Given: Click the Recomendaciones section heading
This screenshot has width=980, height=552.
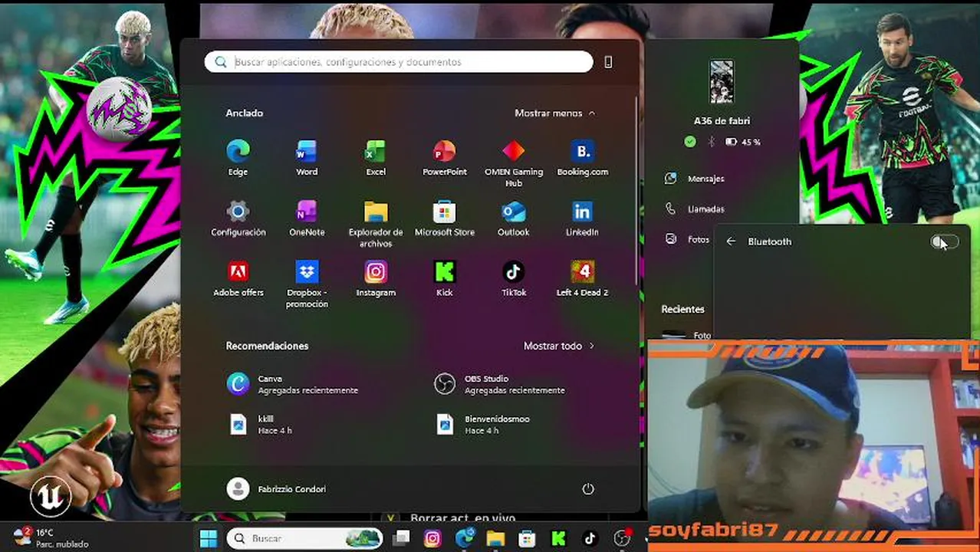Looking at the screenshot, I should tap(267, 346).
